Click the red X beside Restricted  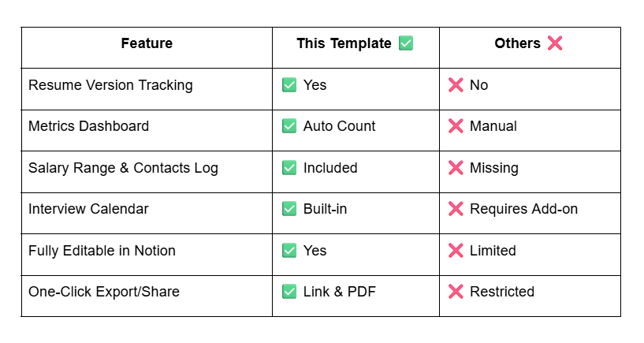coord(456,292)
